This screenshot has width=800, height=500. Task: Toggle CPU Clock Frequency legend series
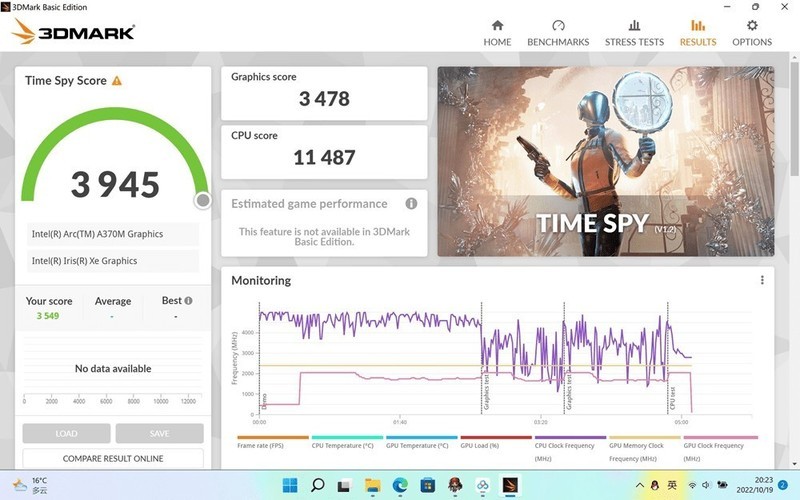(570, 448)
